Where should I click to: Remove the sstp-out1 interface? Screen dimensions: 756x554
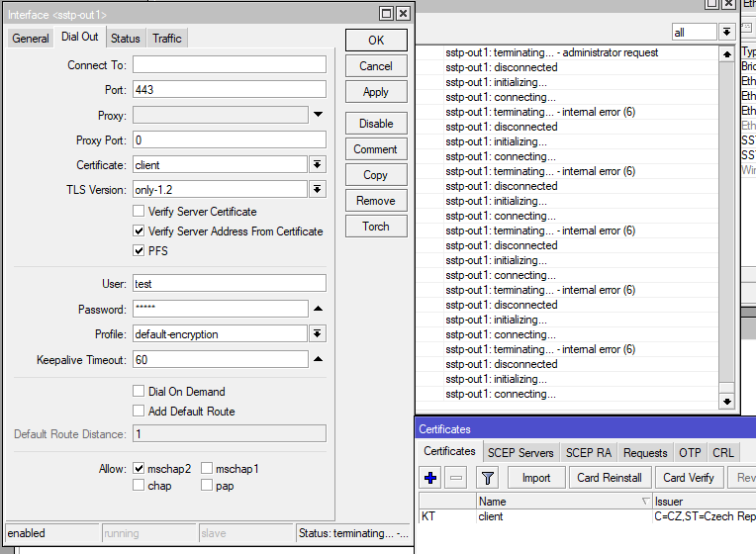click(376, 201)
